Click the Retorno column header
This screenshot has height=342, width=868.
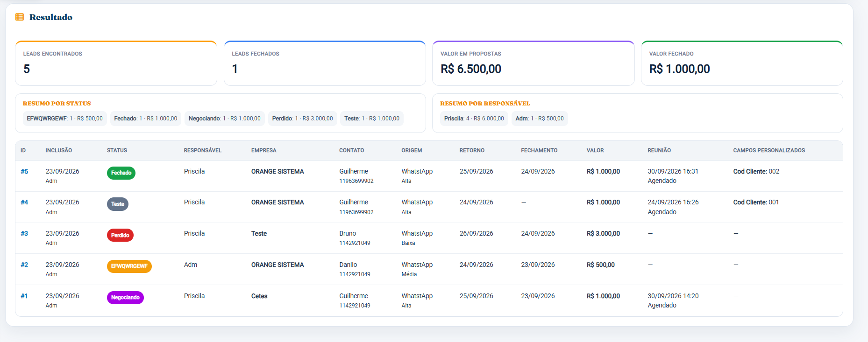pos(472,151)
